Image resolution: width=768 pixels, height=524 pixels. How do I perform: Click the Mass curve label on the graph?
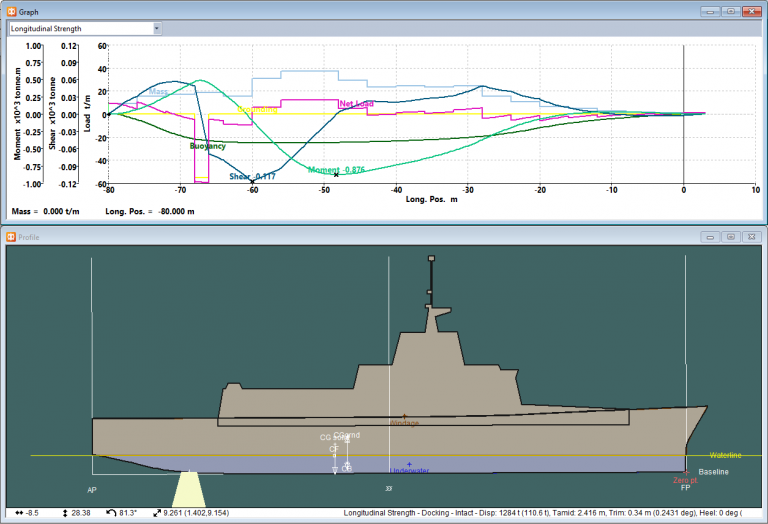[x=157, y=91]
